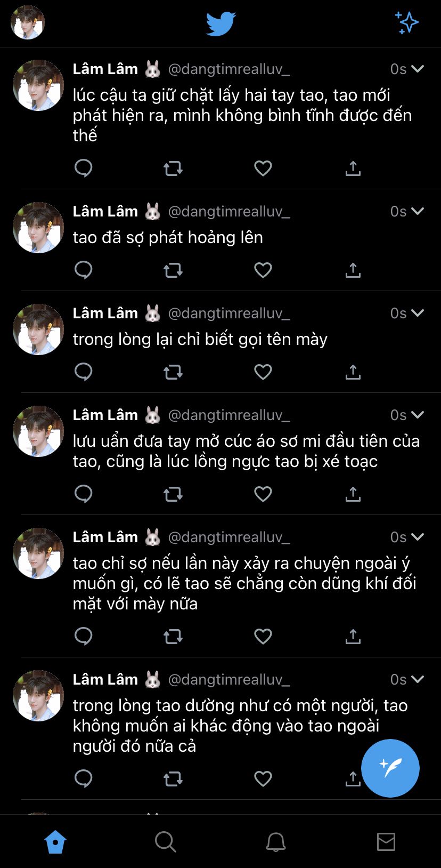Reply to the tweet 'tao đã sợ phát hoảng lên'
The width and height of the screenshot is (441, 868).
(x=84, y=270)
